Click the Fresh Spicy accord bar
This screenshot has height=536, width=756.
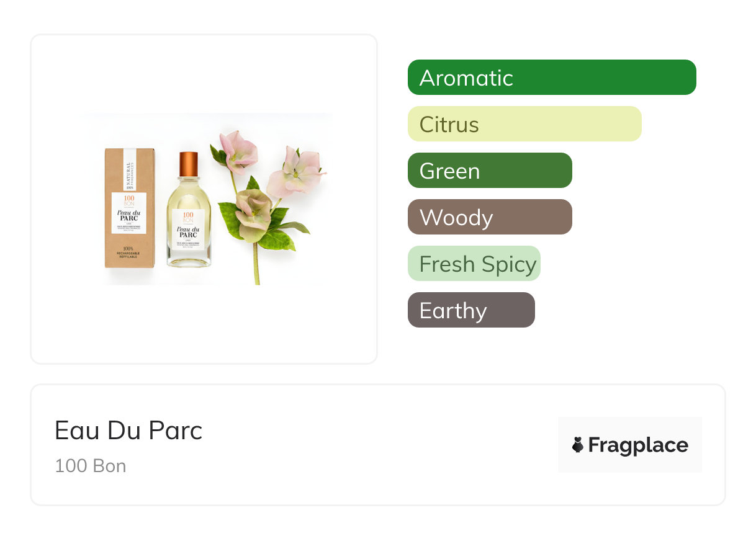(474, 264)
